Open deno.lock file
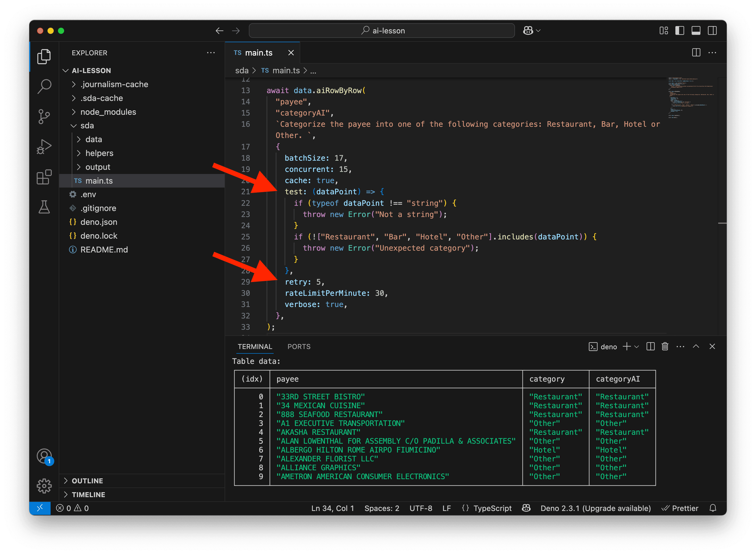 pos(142,236)
